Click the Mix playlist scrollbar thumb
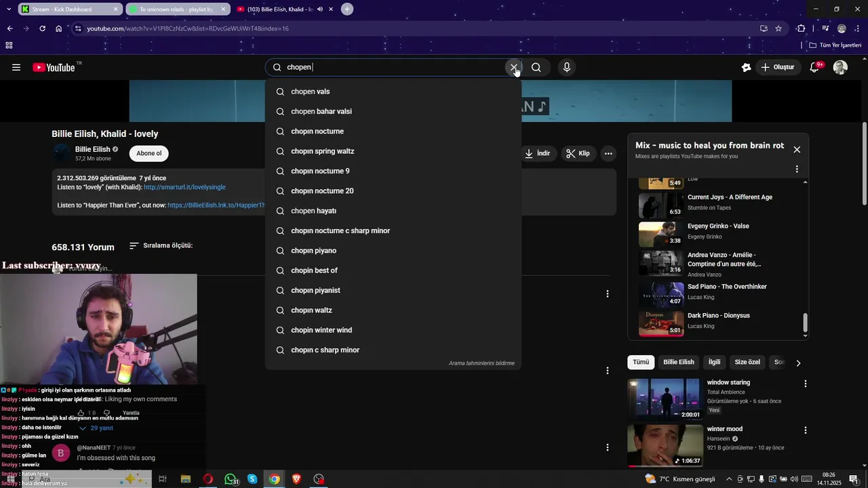This screenshot has width=868, height=488. click(x=806, y=323)
